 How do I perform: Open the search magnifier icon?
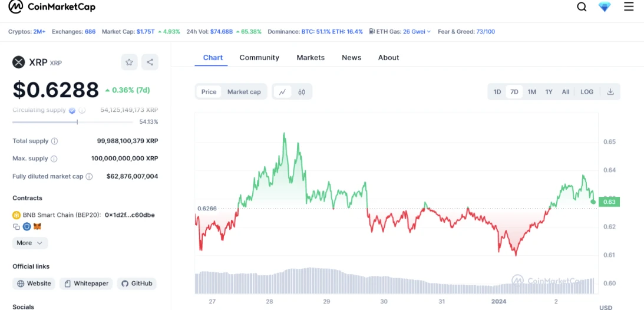582,7
